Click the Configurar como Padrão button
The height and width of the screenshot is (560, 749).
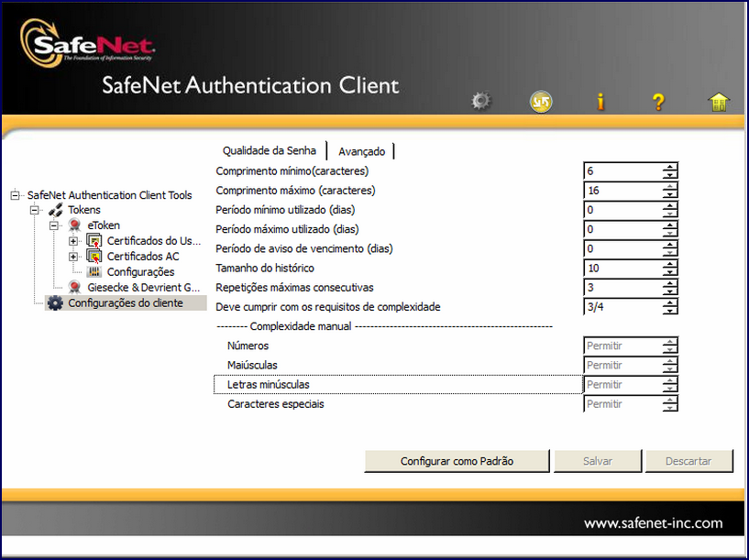pyautogui.click(x=457, y=461)
